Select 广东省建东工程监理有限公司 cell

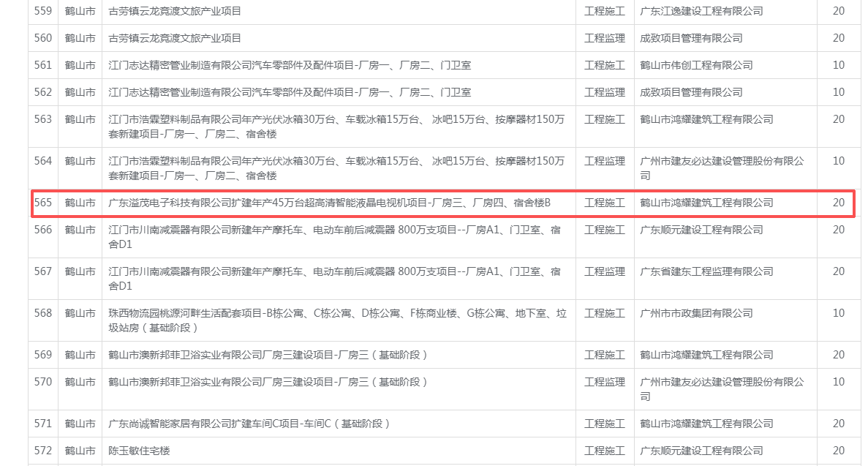(706, 271)
